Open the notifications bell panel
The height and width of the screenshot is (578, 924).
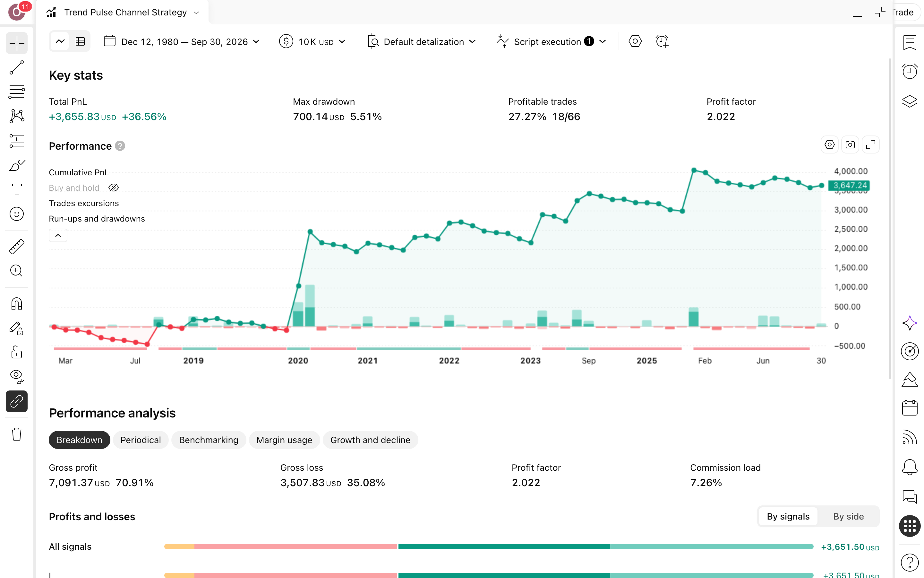tap(910, 467)
